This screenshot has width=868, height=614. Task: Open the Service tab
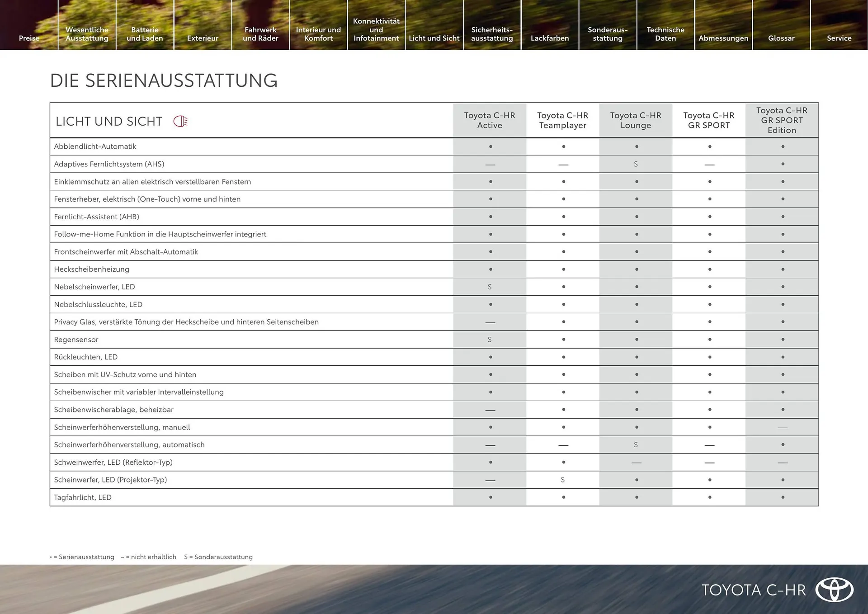pos(839,38)
